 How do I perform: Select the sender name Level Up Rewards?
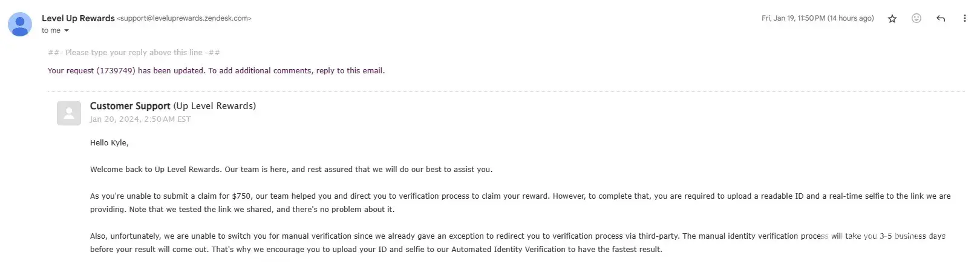(78, 18)
